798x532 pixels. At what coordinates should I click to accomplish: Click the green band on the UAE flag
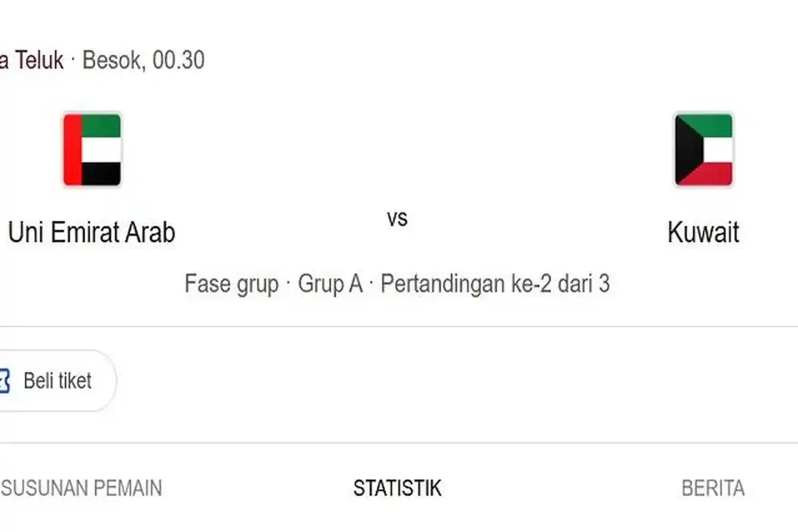pos(100,126)
